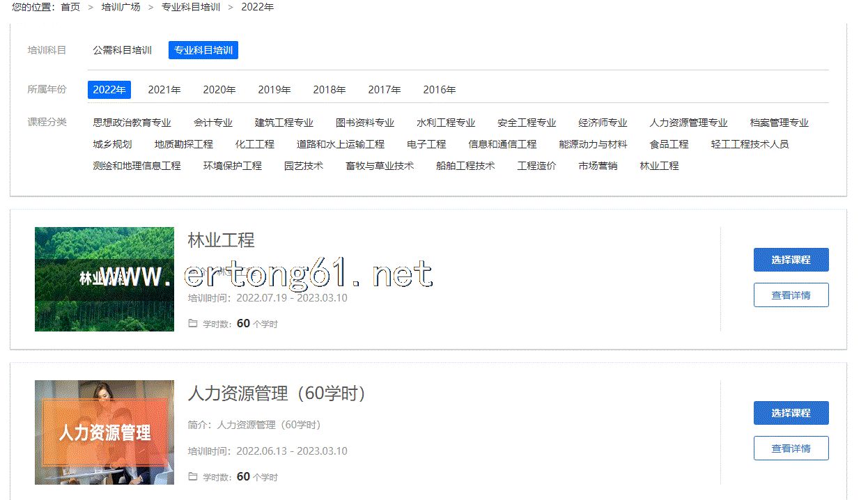Screen dimensions: 868x500
Task: Click the folder icon in 林业工程 course card
Action: (193, 324)
